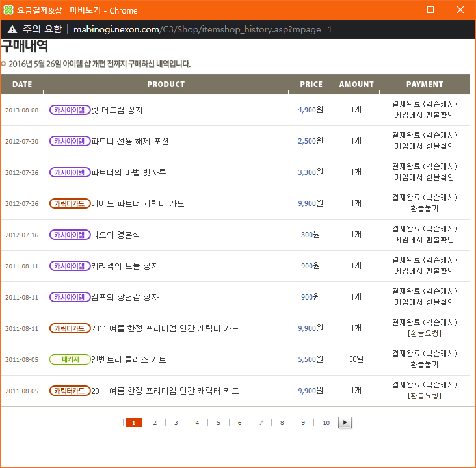Open page 2 of purchase history
476x468 pixels.
pos(155,422)
